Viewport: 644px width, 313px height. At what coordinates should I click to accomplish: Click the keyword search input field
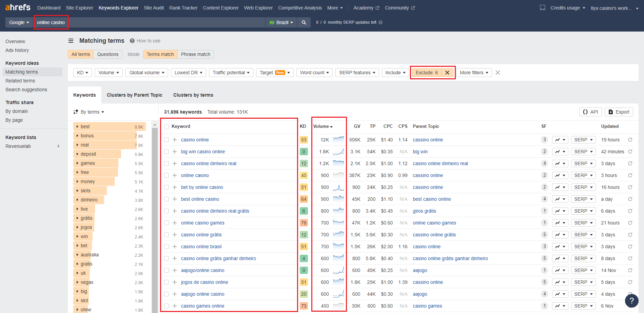click(x=150, y=22)
